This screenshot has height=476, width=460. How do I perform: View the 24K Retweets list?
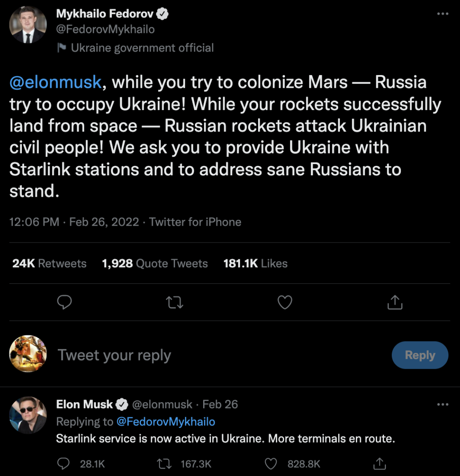pos(50,264)
